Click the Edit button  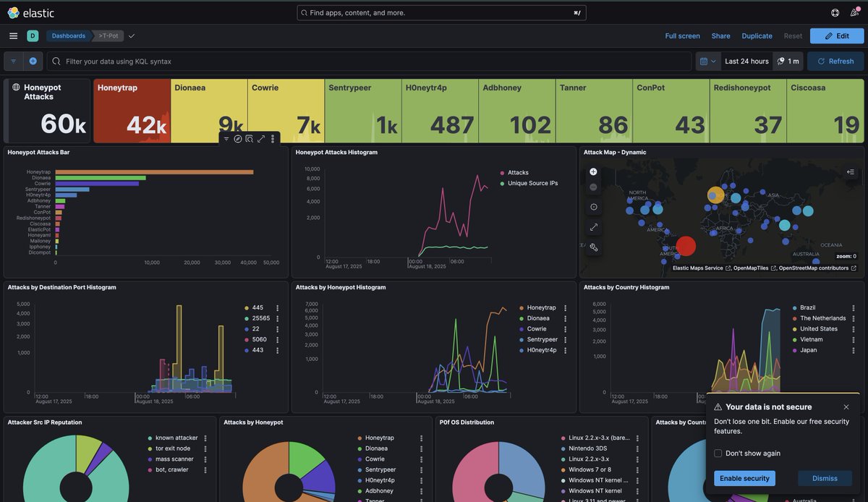click(x=837, y=35)
